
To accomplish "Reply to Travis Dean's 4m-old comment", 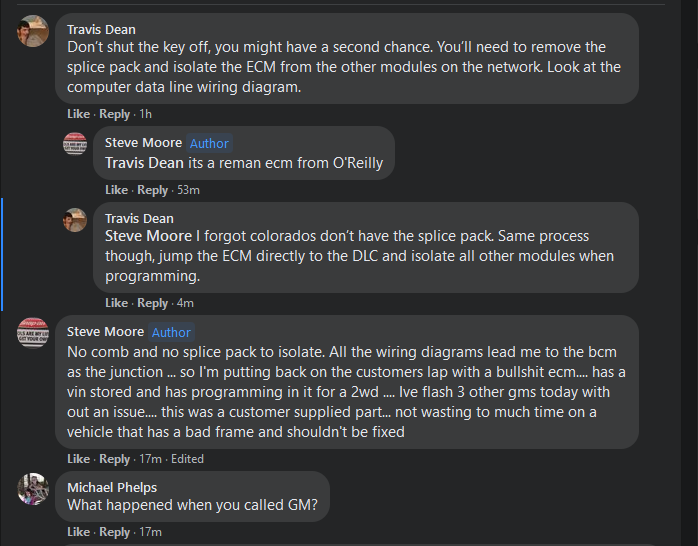I will click(x=153, y=303).
